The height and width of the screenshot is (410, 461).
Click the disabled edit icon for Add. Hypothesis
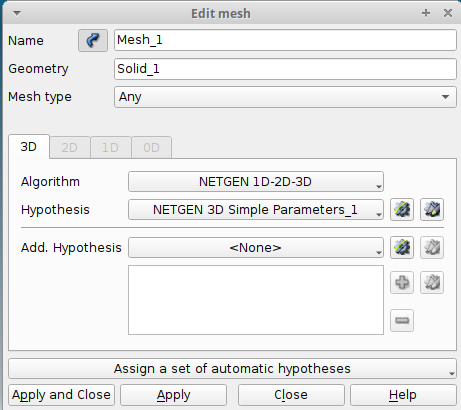click(x=432, y=248)
